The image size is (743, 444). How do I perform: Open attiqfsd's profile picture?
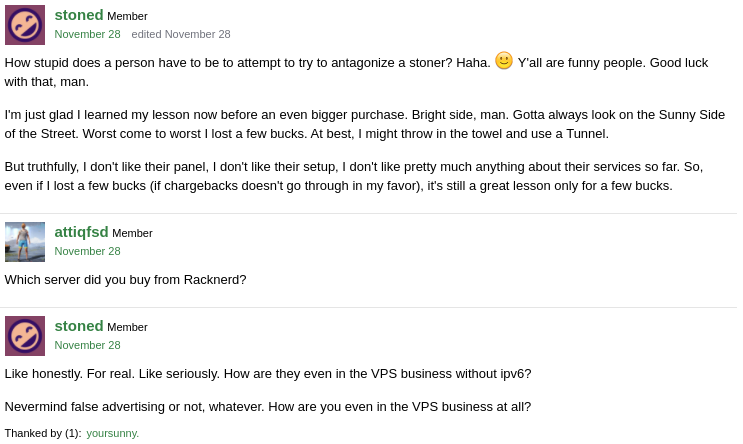click(x=25, y=242)
